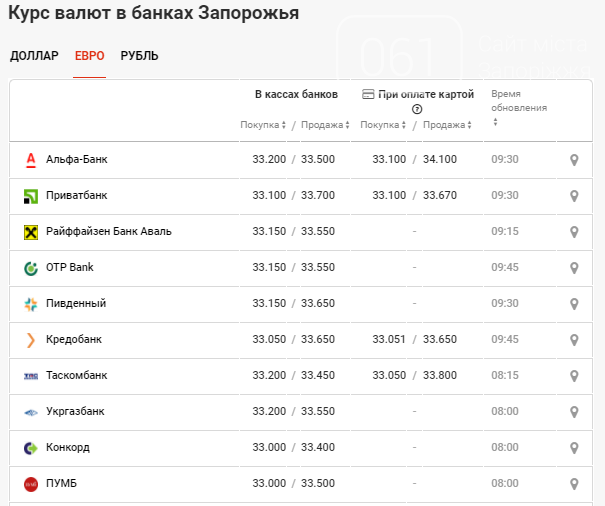Click the map pin icon for Приватбанк

pyautogui.click(x=574, y=196)
